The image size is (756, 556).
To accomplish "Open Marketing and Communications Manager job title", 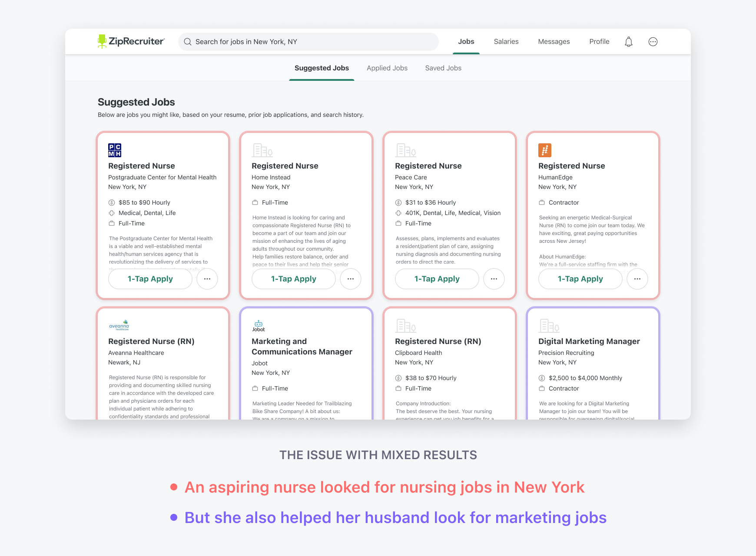I will (x=302, y=347).
